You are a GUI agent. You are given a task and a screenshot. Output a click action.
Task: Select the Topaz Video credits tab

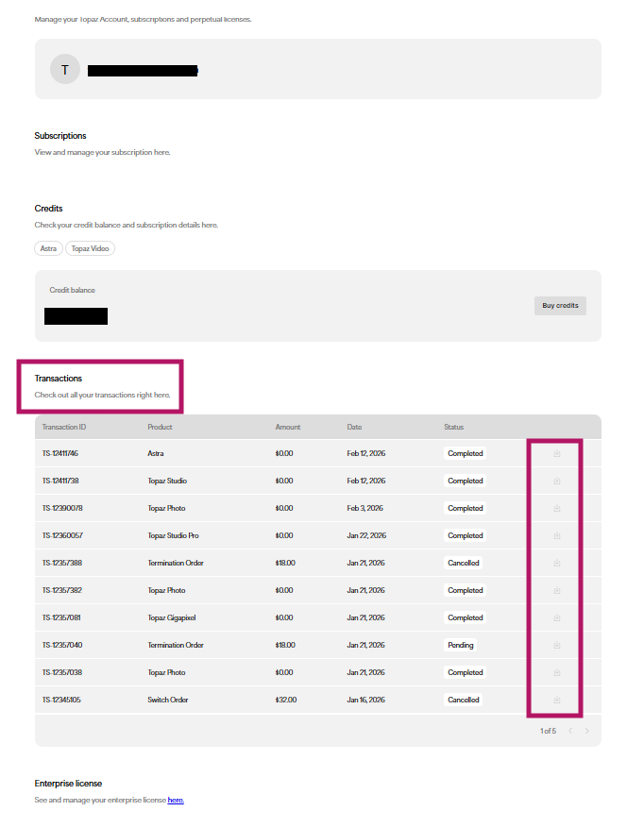pyautogui.click(x=90, y=248)
